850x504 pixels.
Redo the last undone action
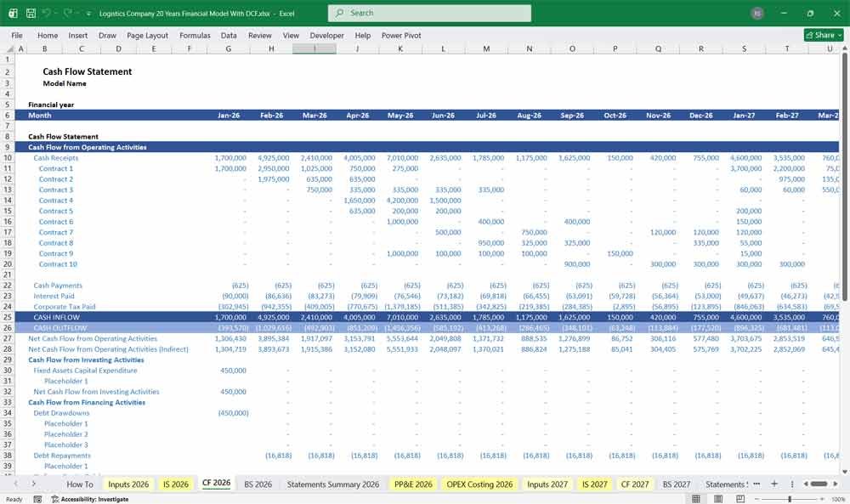pyautogui.click(x=67, y=13)
